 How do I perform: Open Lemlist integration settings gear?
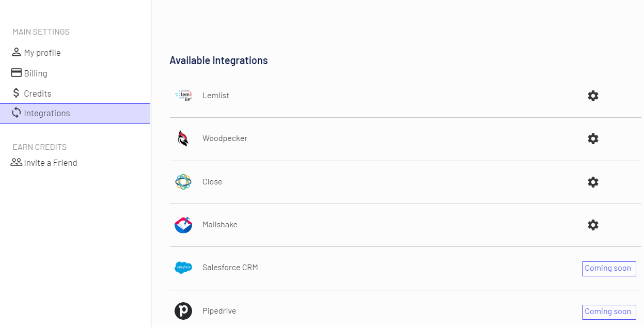tap(593, 96)
